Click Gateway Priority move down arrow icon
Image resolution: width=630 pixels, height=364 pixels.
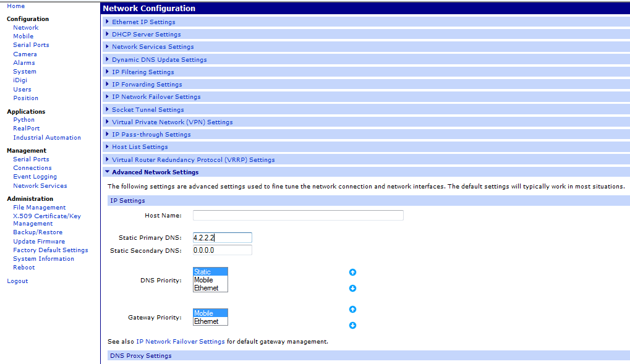click(352, 326)
